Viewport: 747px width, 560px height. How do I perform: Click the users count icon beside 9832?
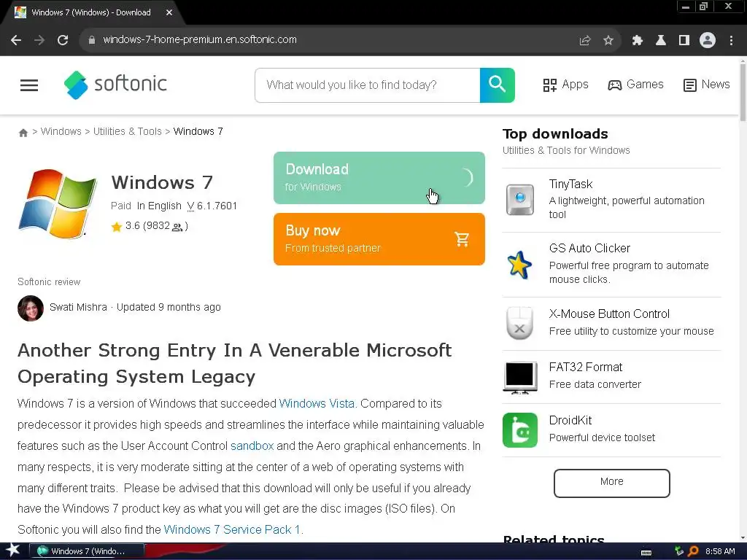[x=177, y=227]
